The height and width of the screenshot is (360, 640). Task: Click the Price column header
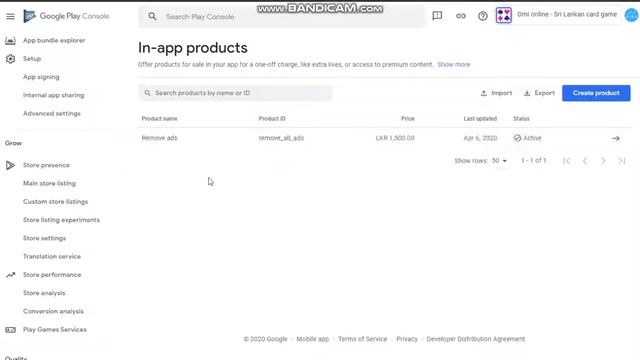pos(407,119)
